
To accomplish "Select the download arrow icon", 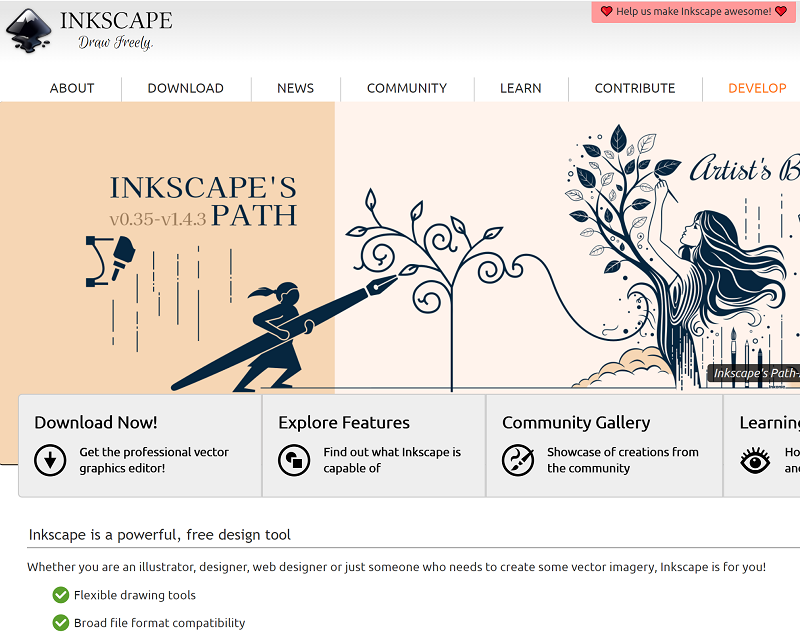I will (49, 460).
